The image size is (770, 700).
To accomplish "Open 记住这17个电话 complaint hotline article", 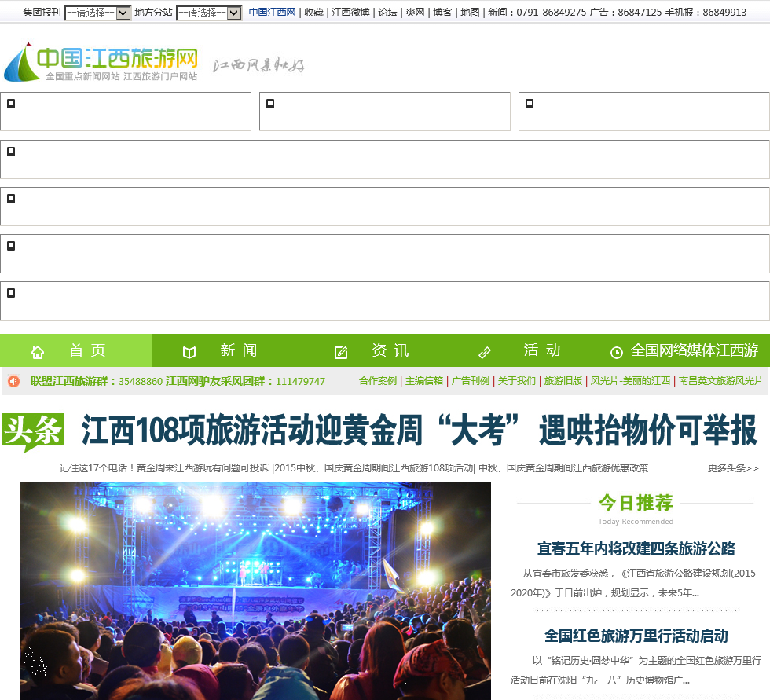I will (x=164, y=467).
